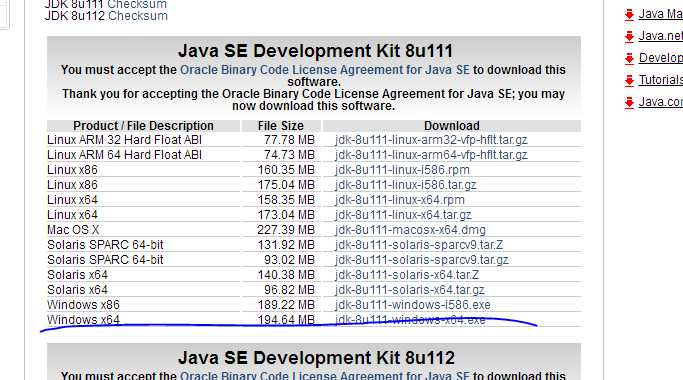The height and width of the screenshot is (380, 683).
Task: Click the 74.73 MB file size cell
Action: coord(289,155)
